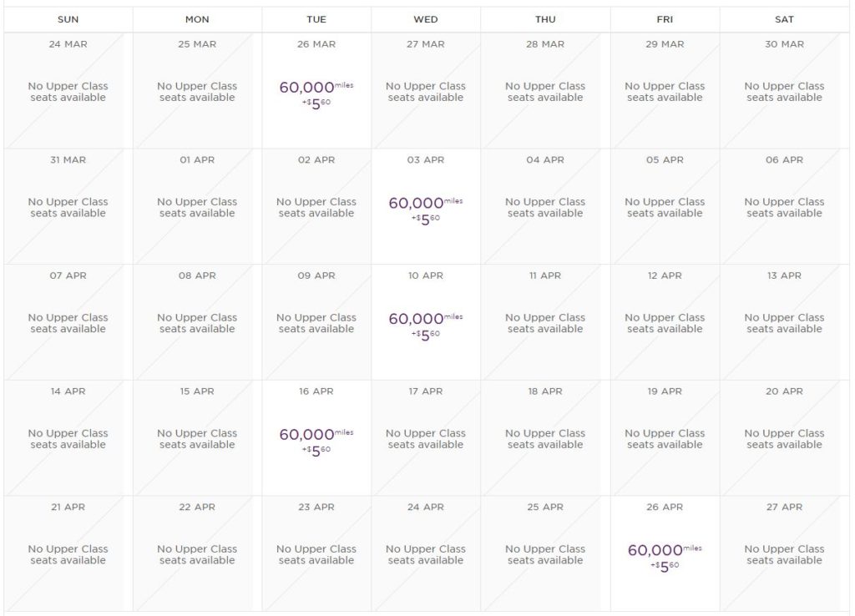Choose the 03 APR 60,000 miles fare
The height and width of the screenshot is (616, 855).
(426, 208)
